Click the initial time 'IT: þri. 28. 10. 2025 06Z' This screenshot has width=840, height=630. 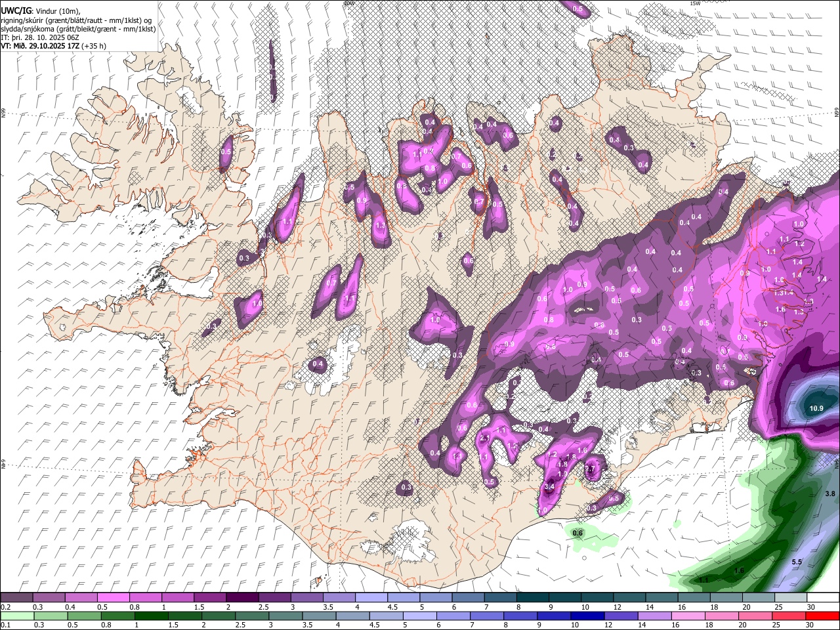39,37
